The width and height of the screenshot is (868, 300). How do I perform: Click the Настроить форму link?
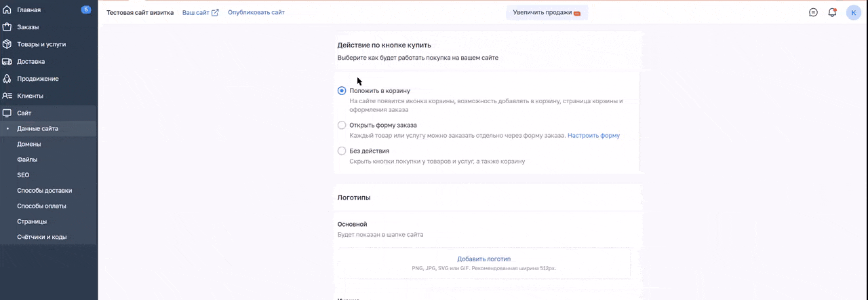(593, 136)
